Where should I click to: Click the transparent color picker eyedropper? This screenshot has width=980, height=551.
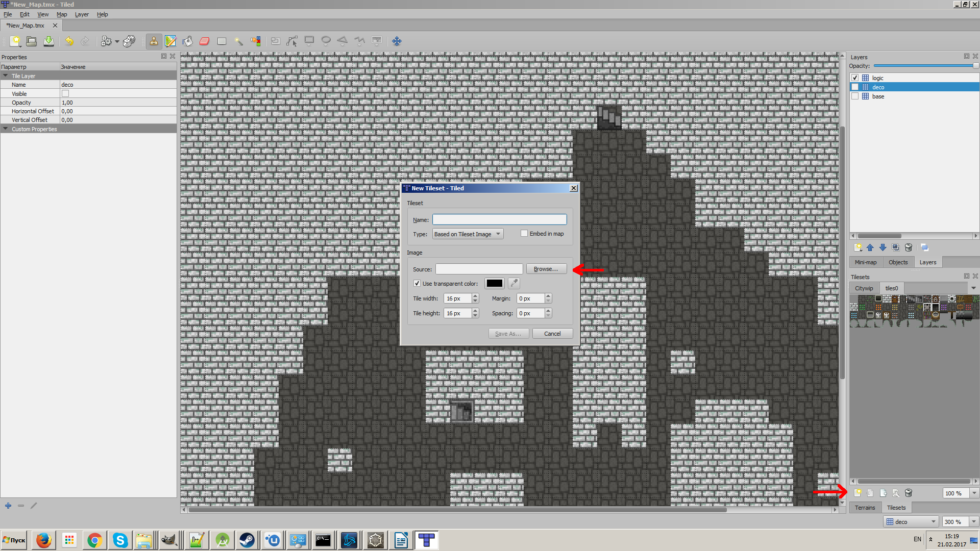pyautogui.click(x=514, y=283)
